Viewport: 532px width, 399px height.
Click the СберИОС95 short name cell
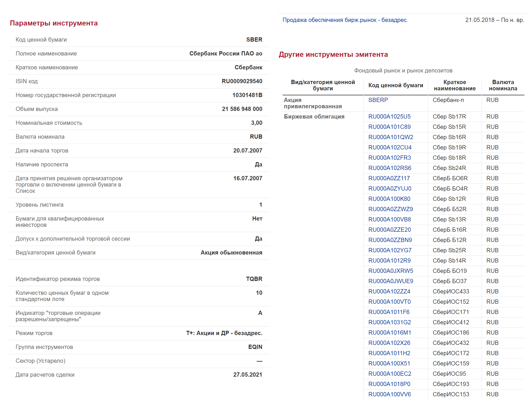(449, 374)
